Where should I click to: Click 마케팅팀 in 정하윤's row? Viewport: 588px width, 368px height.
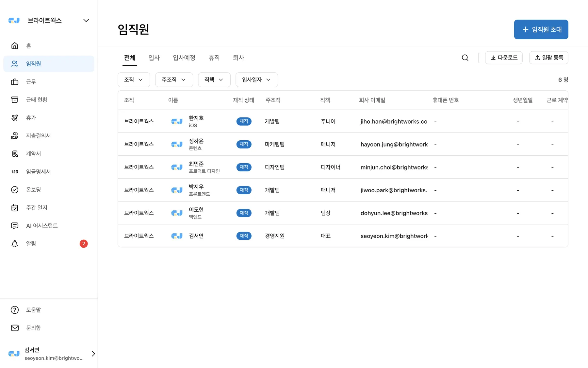click(x=275, y=144)
